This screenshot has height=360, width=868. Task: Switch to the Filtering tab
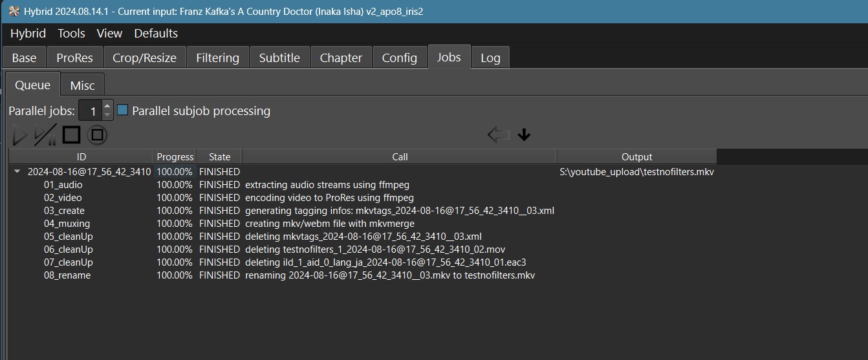pos(217,58)
